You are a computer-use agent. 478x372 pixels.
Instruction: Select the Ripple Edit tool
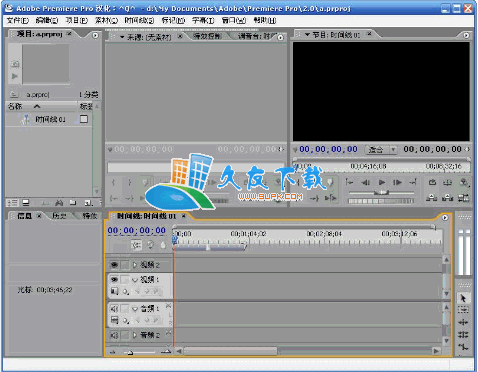pos(463,322)
